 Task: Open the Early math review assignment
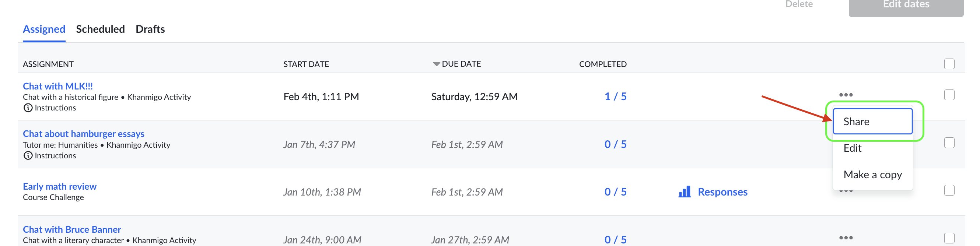60,186
